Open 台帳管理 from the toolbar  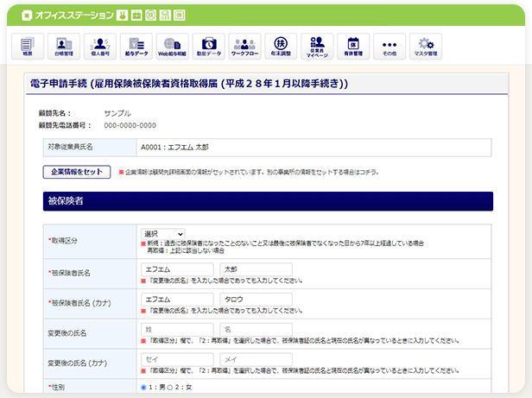[x=64, y=47]
